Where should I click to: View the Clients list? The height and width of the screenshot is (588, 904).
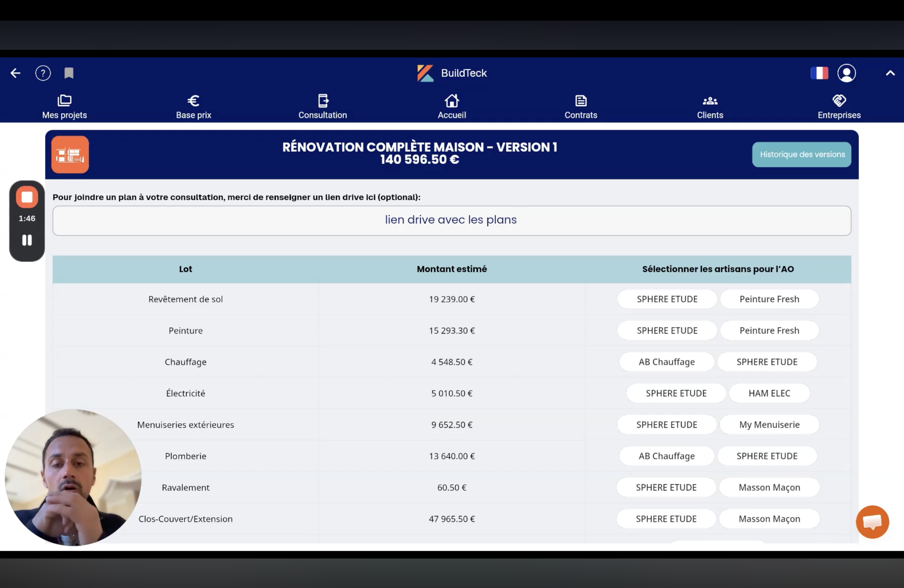(710, 106)
